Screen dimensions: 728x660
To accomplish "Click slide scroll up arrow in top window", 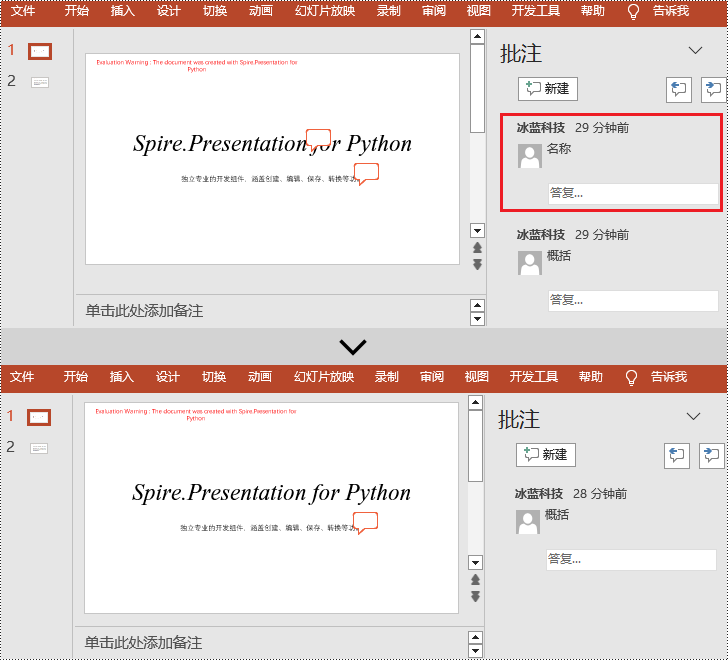I will 477,36.
